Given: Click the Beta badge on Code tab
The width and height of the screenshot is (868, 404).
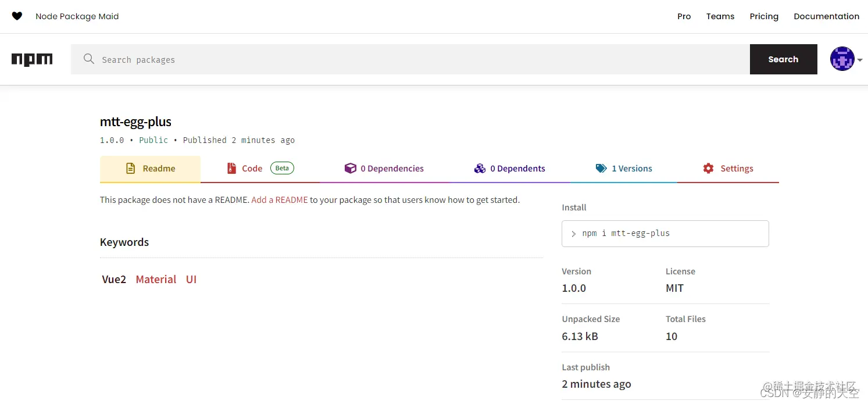Looking at the screenshot, I should click(x=282, y=169).
